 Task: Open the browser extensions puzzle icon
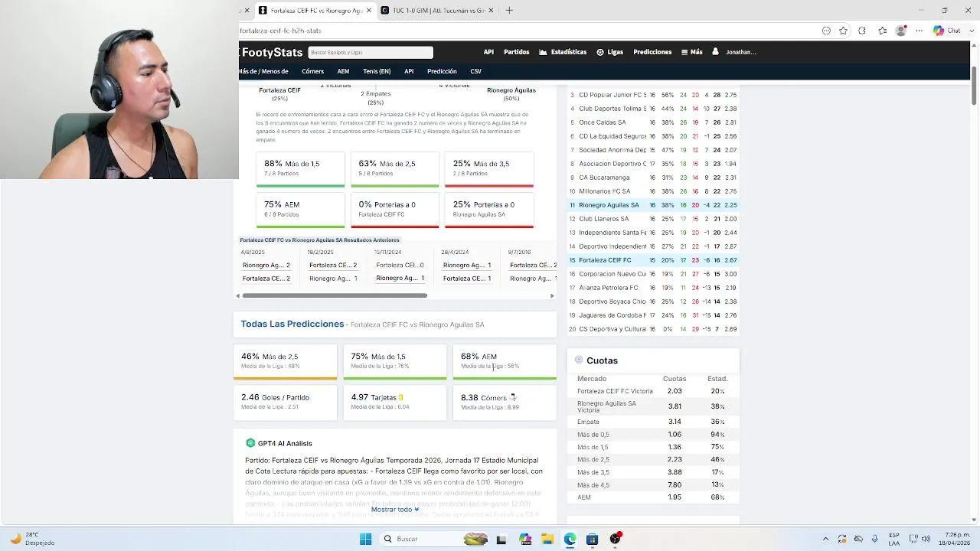862,31
